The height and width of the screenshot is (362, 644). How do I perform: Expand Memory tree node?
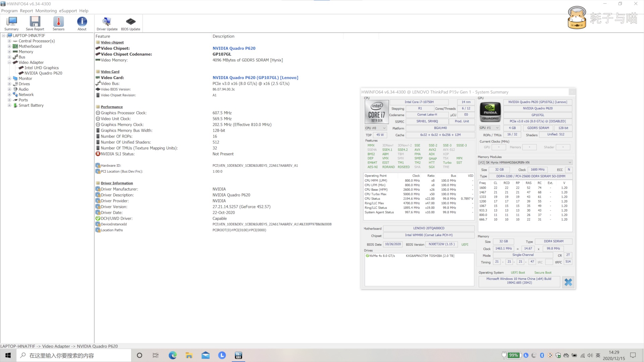click(x=9, y=52)
